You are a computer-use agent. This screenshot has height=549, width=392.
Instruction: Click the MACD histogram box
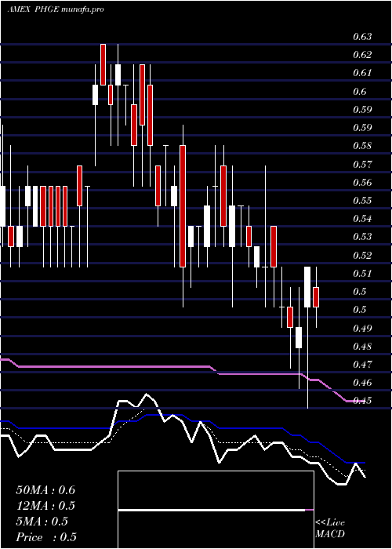[216, 510]
